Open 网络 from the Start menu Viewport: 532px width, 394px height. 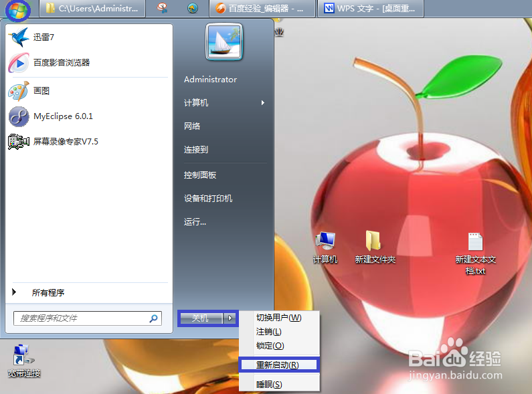pos(192,126)
